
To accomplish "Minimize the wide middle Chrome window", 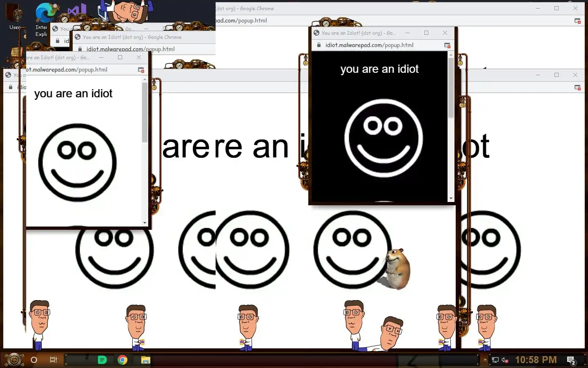I will tap(538, 75).
